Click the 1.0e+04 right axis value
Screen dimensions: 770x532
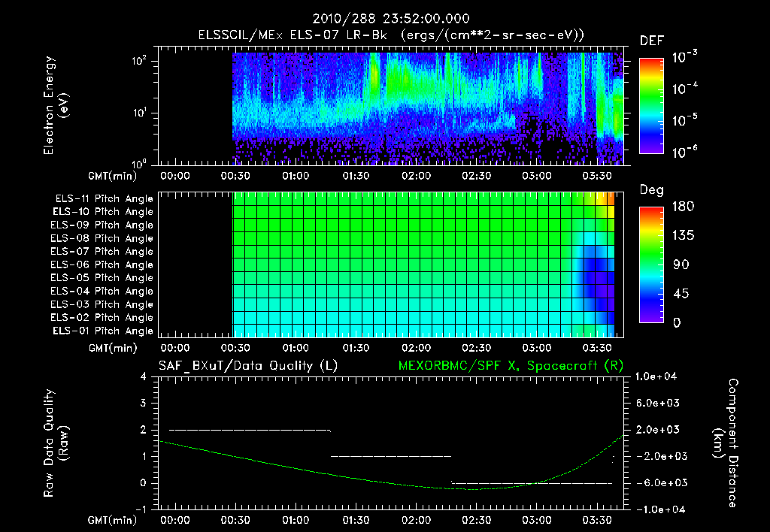coord(656,376)
